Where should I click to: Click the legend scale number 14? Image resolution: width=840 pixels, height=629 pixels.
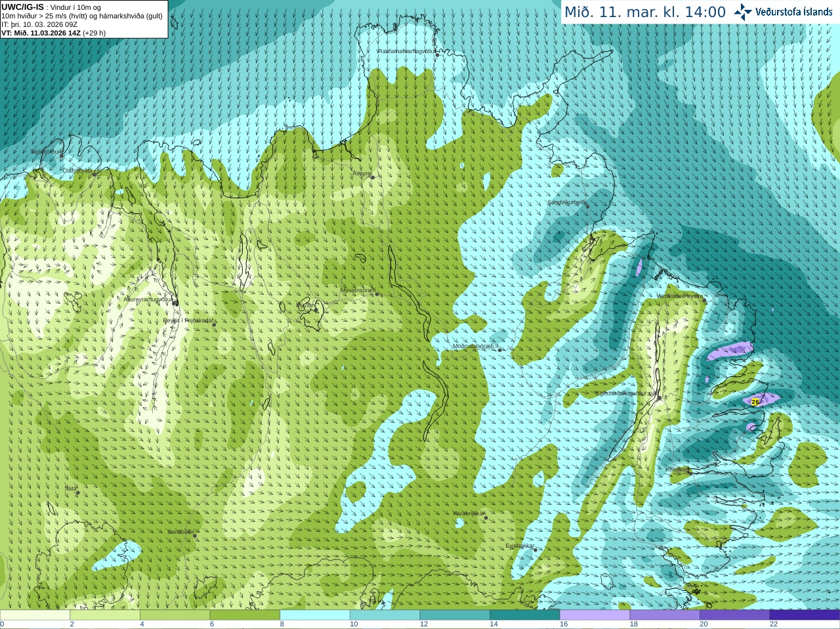tap(493, 624)
